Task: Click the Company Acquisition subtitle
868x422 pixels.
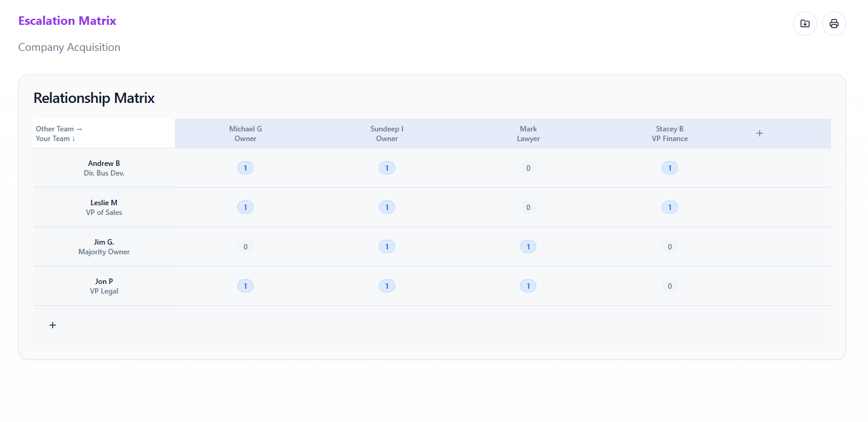Action: (x=69, y=47)
